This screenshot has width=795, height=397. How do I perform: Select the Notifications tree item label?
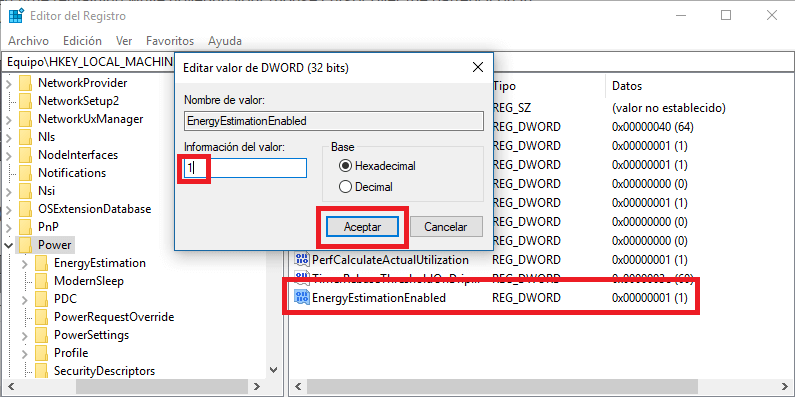click(72, 172)
